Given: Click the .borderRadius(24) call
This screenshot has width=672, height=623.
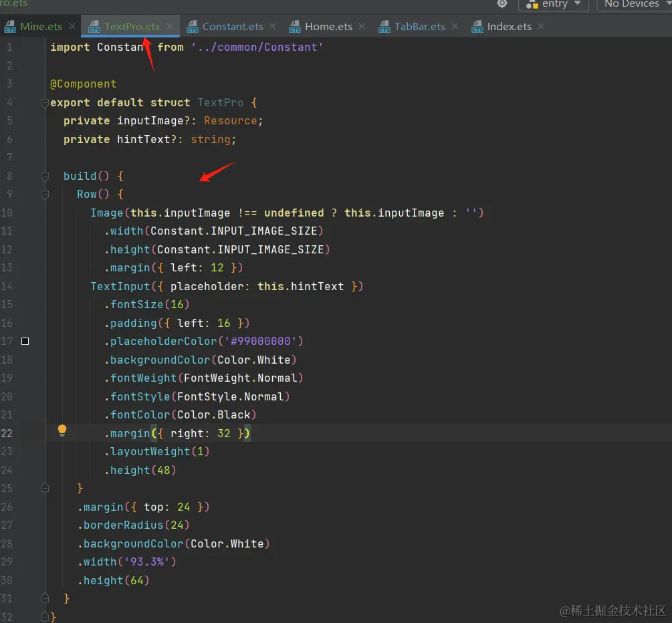Looking at the screenshot, I should 133,525.
